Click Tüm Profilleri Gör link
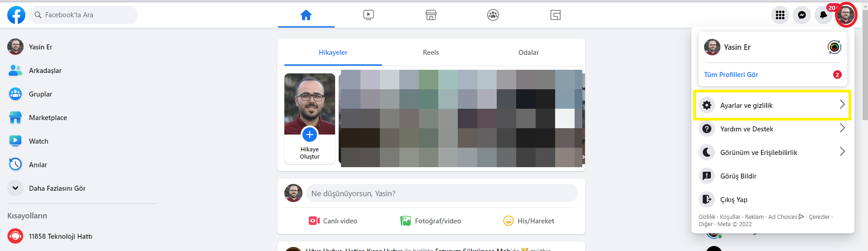Viewport: 868px width, 251px height. pos(731,75)
